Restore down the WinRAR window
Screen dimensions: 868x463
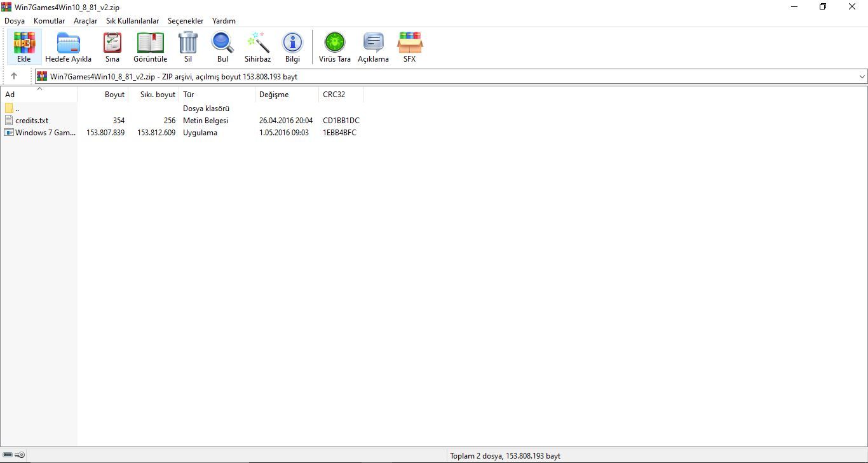pyautogui.click(x=823, y=7)
